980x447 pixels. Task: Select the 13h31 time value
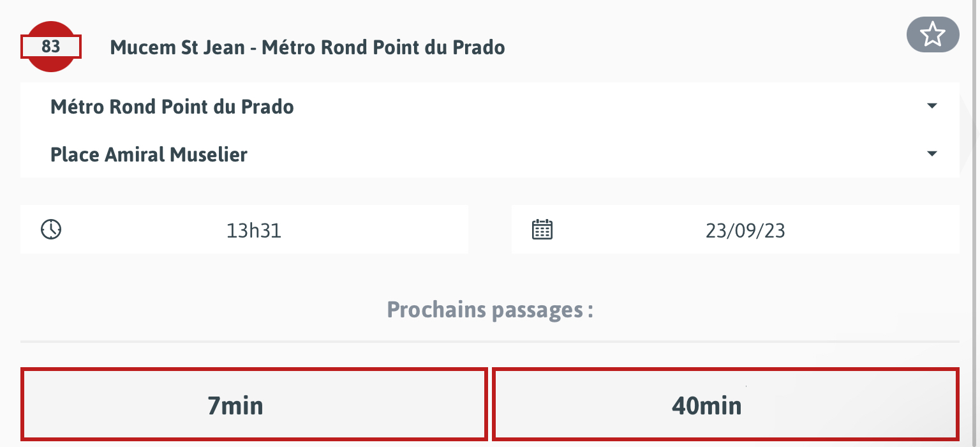(254, 230)
